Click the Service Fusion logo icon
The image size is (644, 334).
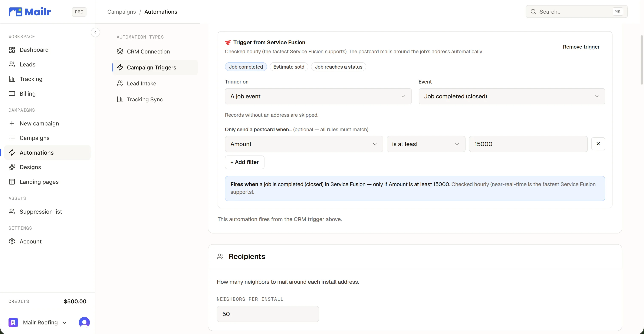(228, 43)
